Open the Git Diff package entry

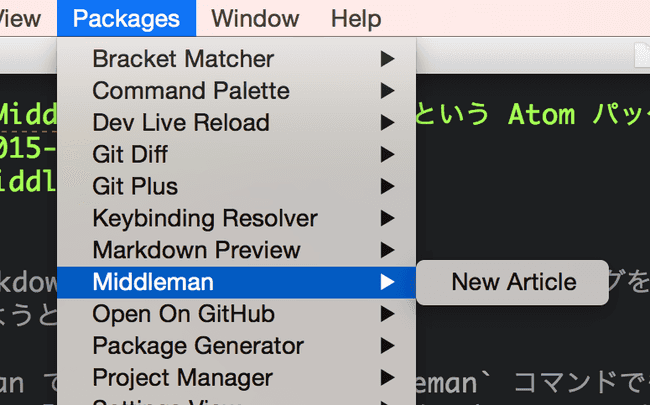point(130,155)
